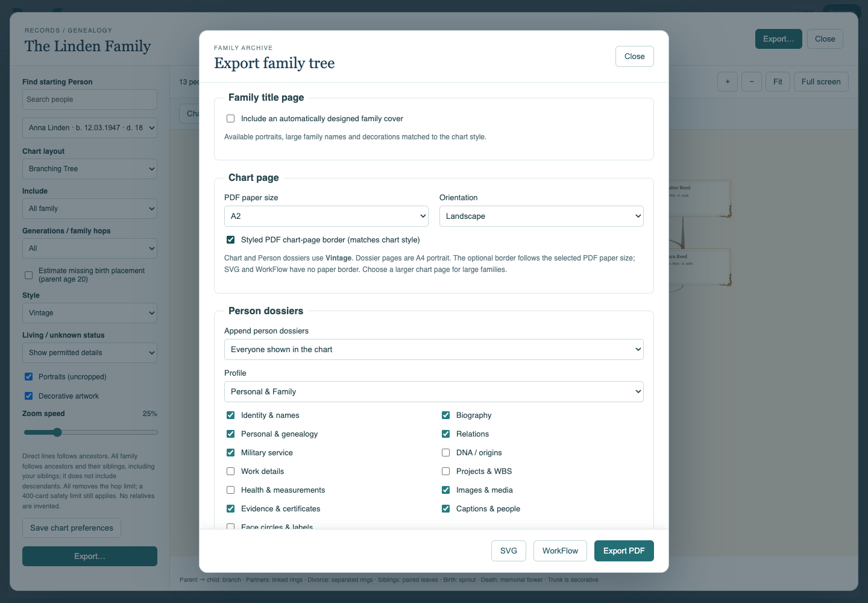Viewport: 868px width, 603px height.
Task: Open the Append person dossiers dropdown
Action: tap(434, 350)
